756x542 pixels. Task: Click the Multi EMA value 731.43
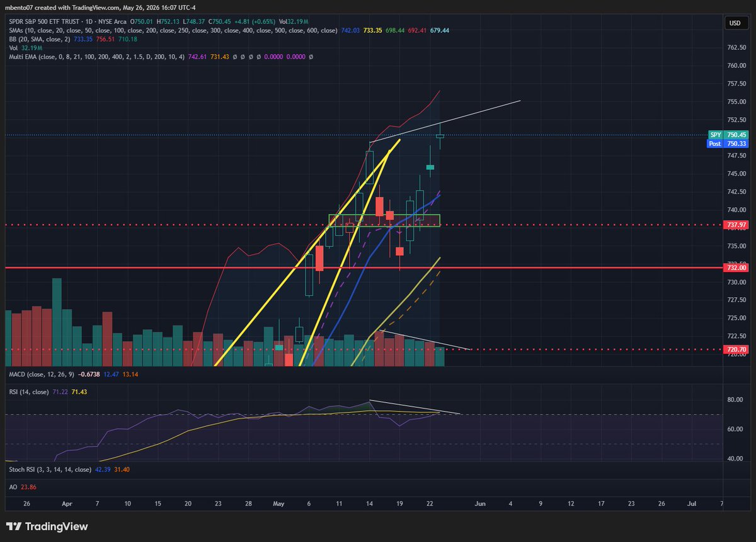tap(221, 56)
